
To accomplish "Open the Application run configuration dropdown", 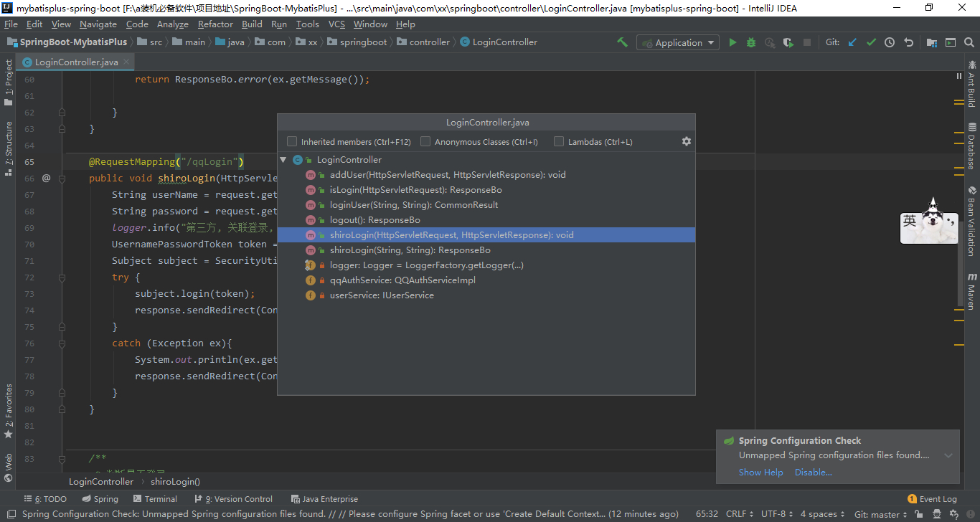I will click(677, 42).
